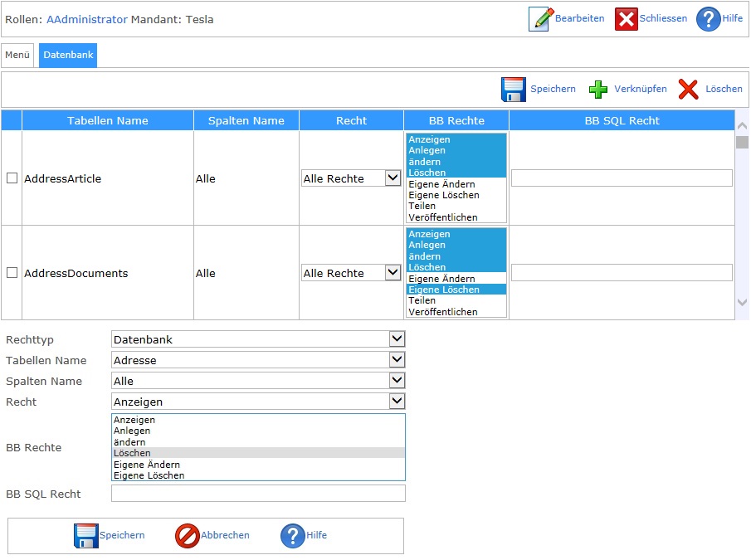Screen dimensions: 751x560
Task: Check the AddressDocuments row checkbox
Action: coord(12,273)
